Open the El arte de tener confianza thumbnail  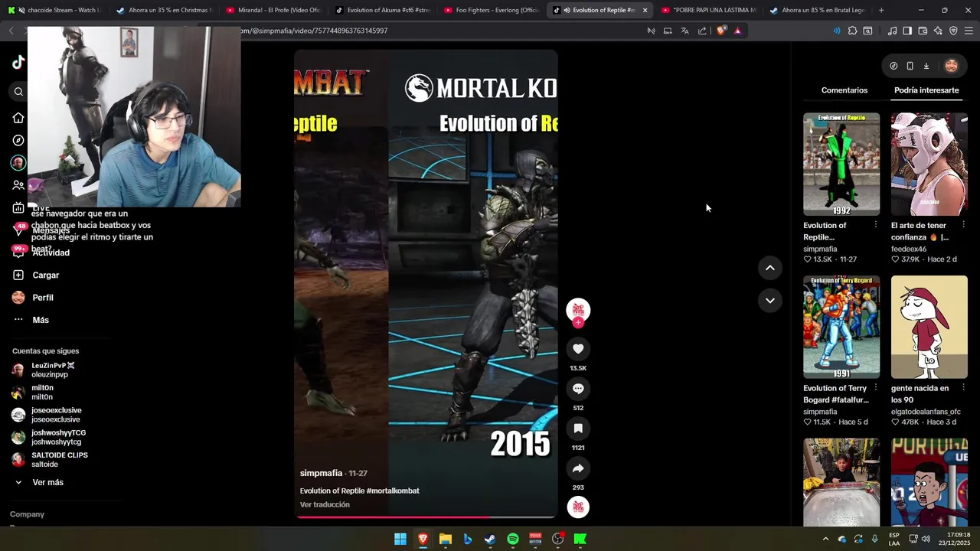[929, 165]
